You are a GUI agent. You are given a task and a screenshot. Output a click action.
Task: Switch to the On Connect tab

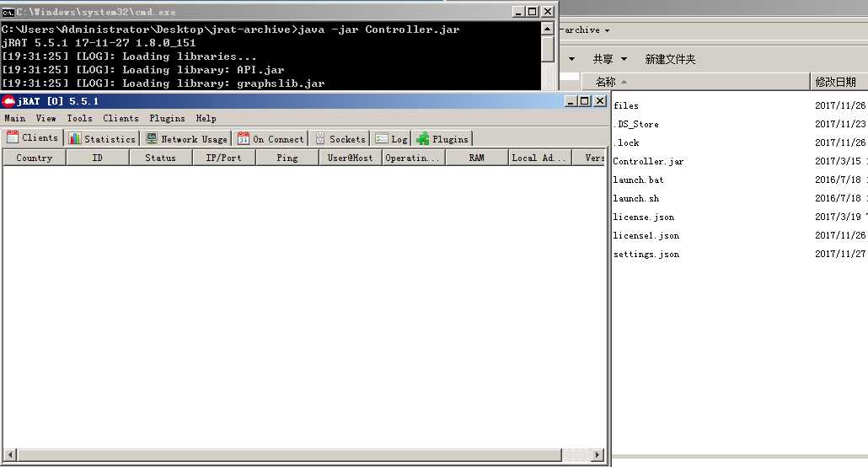[x=271, y=138]
